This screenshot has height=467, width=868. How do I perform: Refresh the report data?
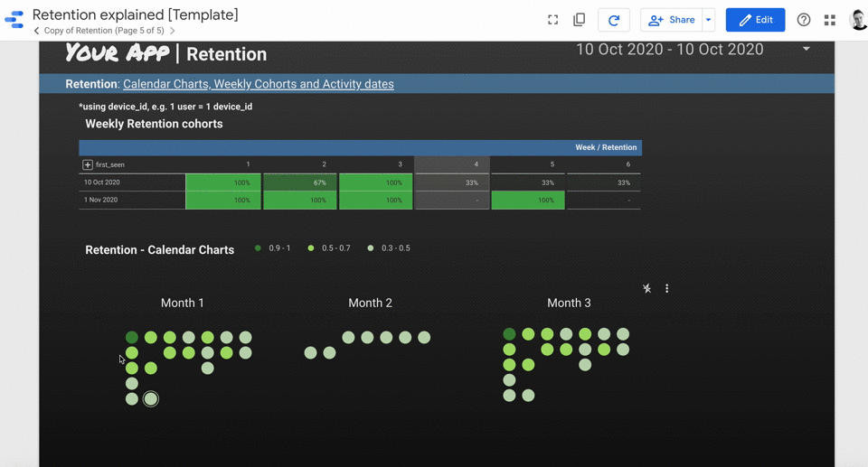[x=614, y=20]
